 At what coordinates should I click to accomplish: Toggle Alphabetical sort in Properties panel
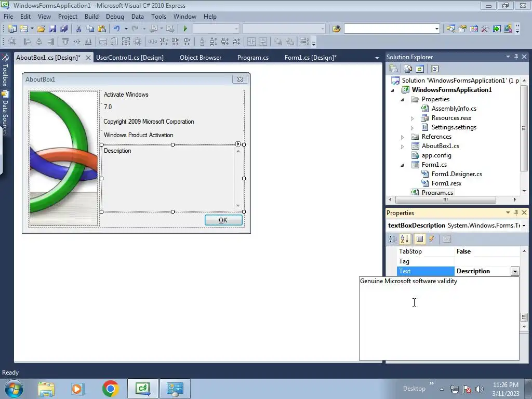pos(404,239)
